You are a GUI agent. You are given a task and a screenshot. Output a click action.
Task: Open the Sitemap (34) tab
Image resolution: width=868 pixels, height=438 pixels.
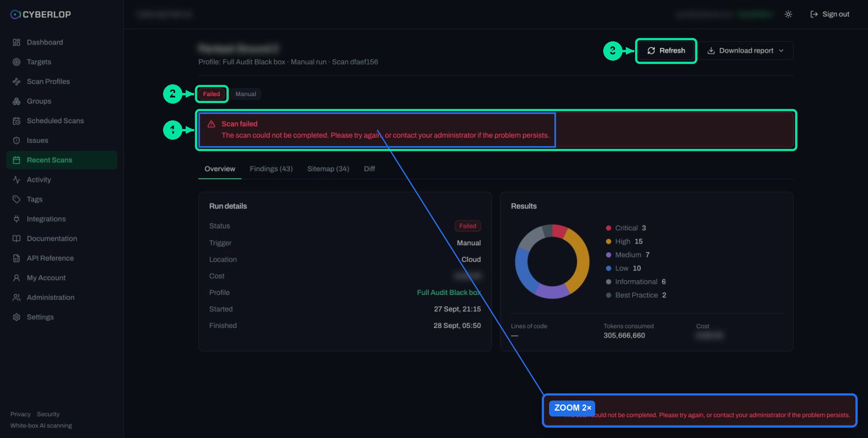point(328,169)
